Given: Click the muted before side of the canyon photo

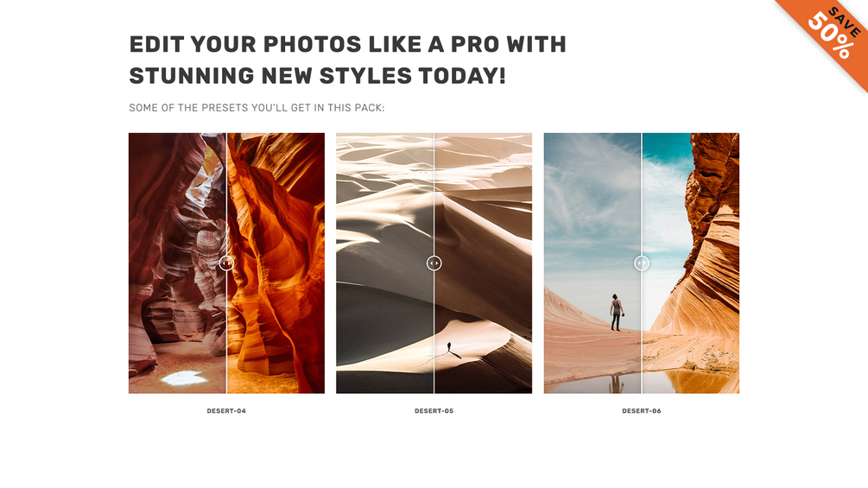Looking at the screenshot, I should coord(177,263).
